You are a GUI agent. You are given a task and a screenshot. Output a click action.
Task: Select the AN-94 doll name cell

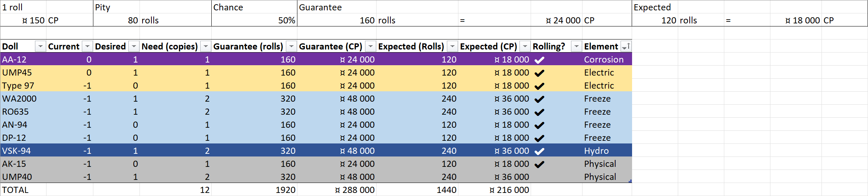[x=23, y=125]
